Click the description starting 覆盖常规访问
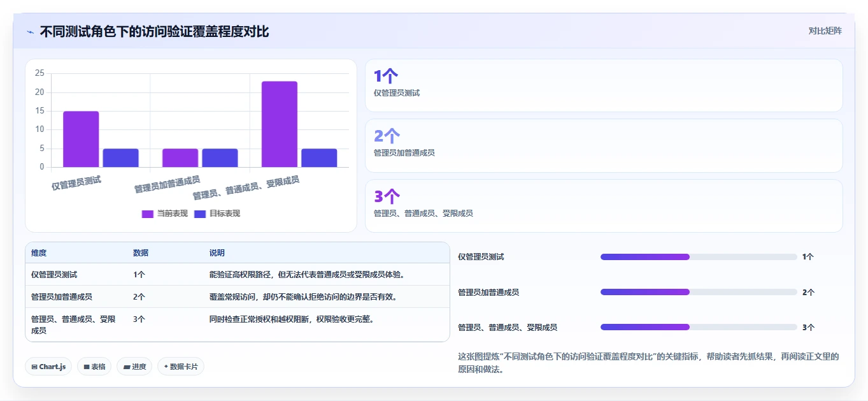Image resolution: width=868 pixels, height=401 pixels. point(304,296)
